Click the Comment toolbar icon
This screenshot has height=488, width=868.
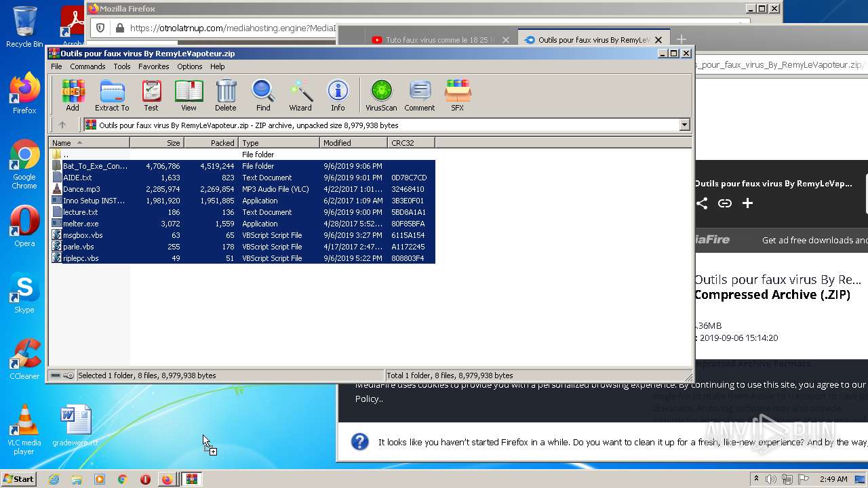[420, 96]
